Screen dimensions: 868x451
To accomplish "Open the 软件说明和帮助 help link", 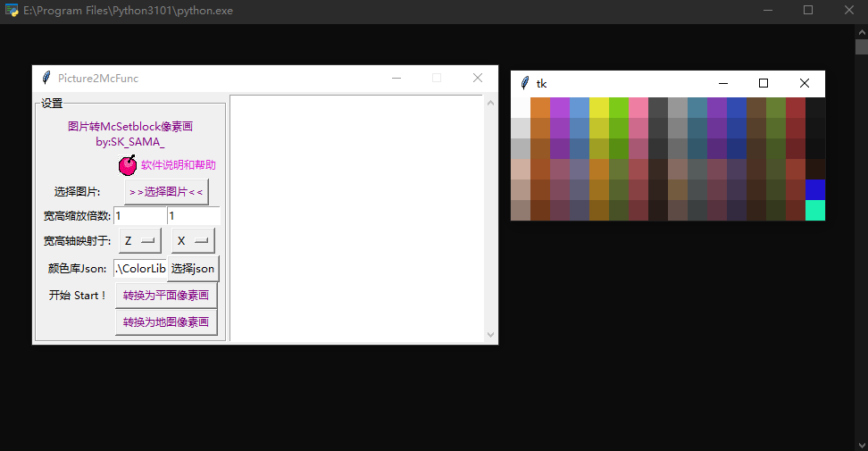I will (178, 165).
